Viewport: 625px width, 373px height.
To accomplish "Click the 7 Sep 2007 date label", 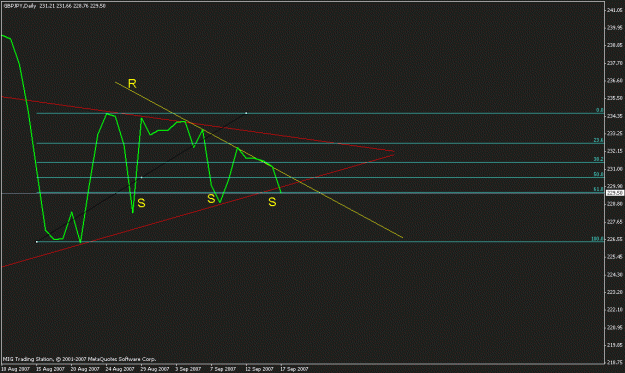I will [223, 369].
